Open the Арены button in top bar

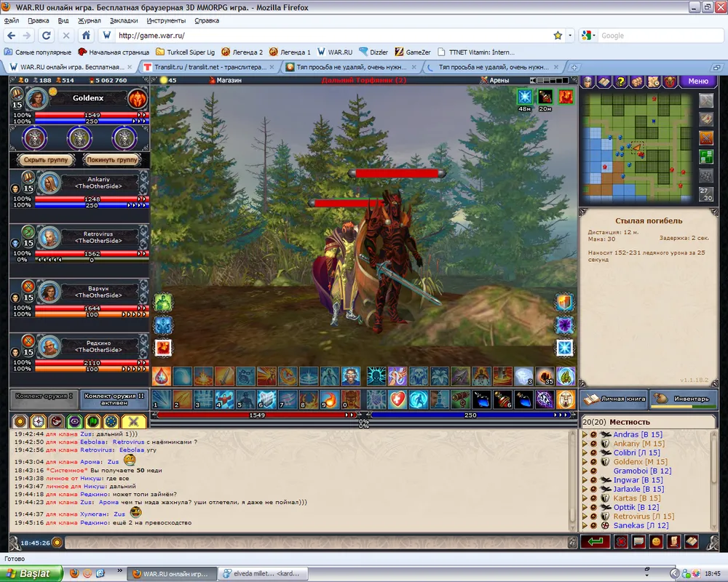pos(495,80)
